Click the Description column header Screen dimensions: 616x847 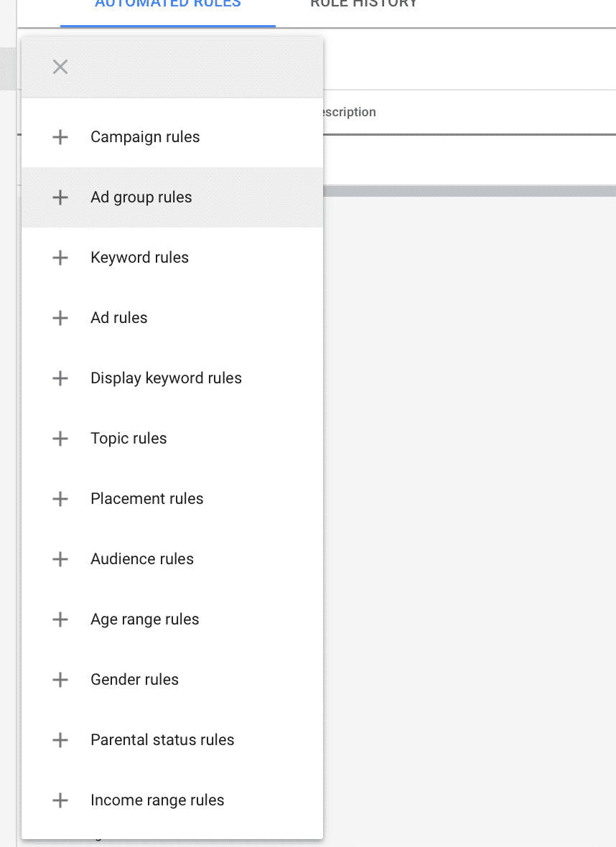click(348, 112)
